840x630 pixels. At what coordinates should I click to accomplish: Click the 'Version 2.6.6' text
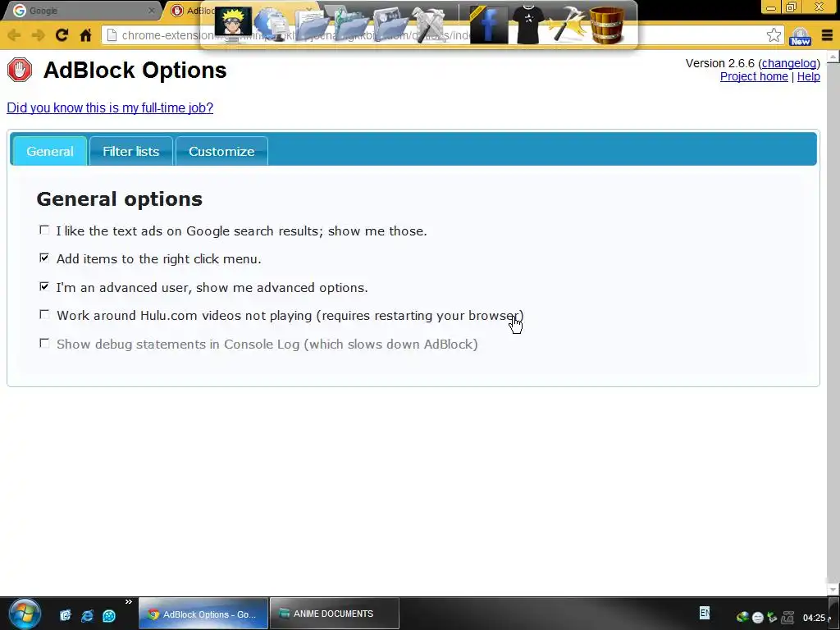(x=720, y=63)
